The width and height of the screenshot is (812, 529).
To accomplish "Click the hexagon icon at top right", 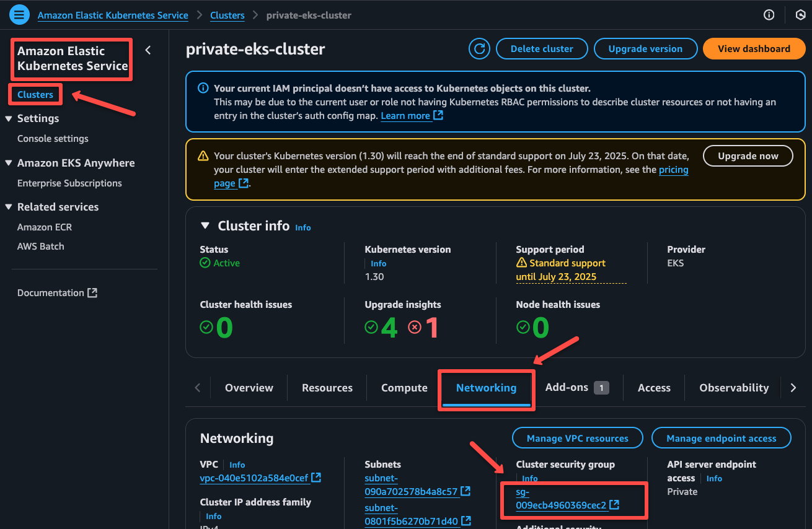I will pyautogui.click(x=800, y=15).
